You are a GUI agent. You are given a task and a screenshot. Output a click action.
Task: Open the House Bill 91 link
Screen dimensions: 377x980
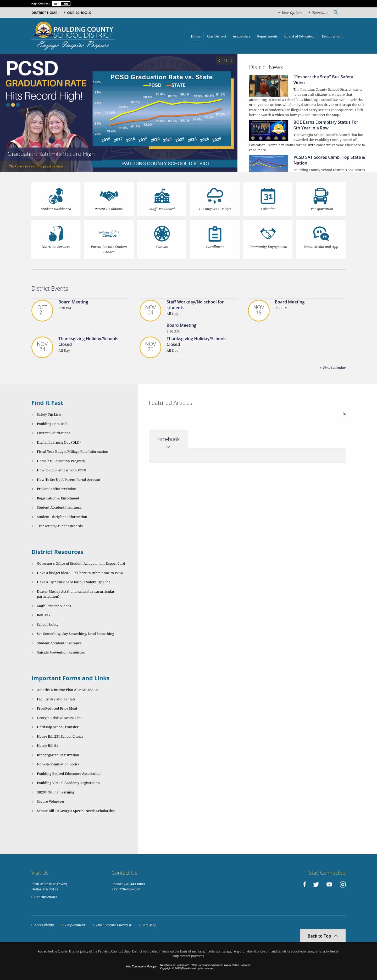47,745
